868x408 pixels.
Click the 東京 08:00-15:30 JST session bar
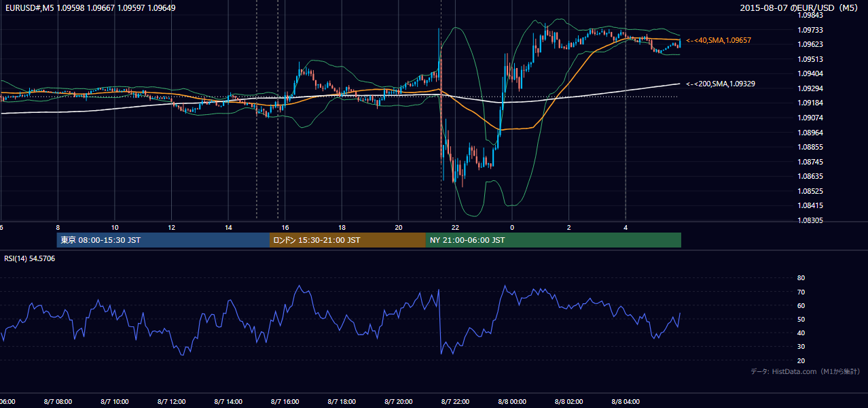pyautogui.click(x=163, y=240)
